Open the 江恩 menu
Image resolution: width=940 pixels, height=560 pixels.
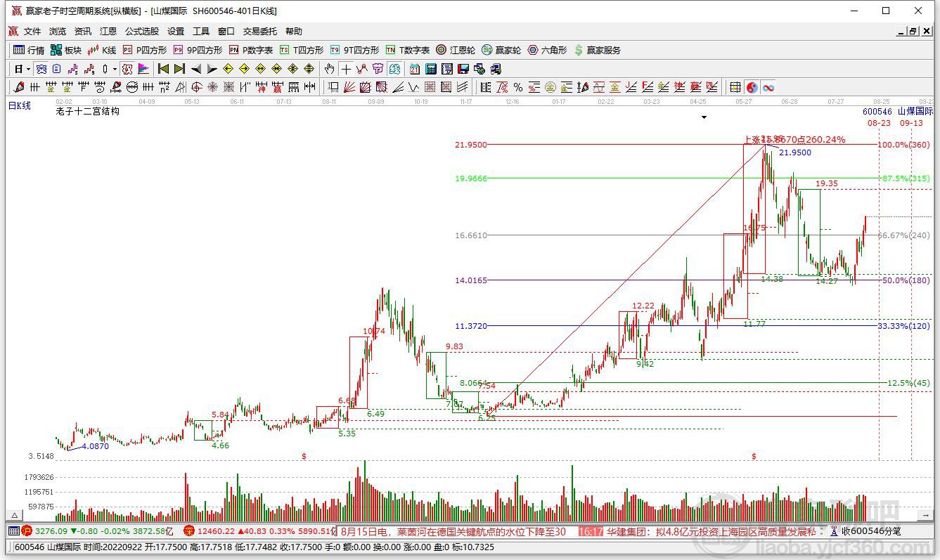pyautogui.click(x=108, y=32)
